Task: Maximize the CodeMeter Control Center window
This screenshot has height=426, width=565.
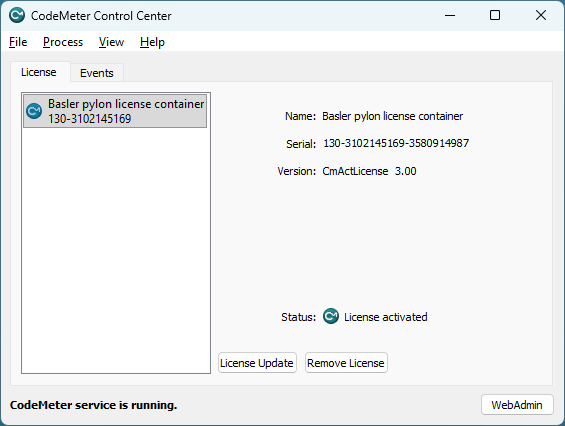Action: (x=495, y=15)
